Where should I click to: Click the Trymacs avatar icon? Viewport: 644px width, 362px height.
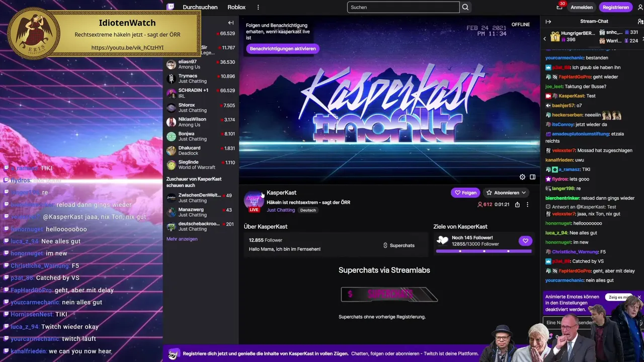pos(171,79)
